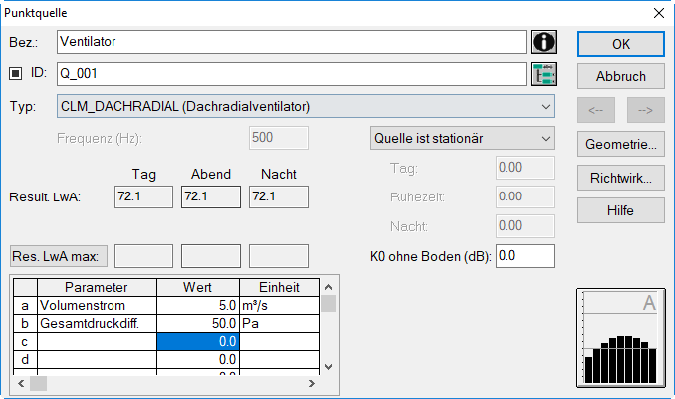Open the object tree icon beside ID

(544, 74)
